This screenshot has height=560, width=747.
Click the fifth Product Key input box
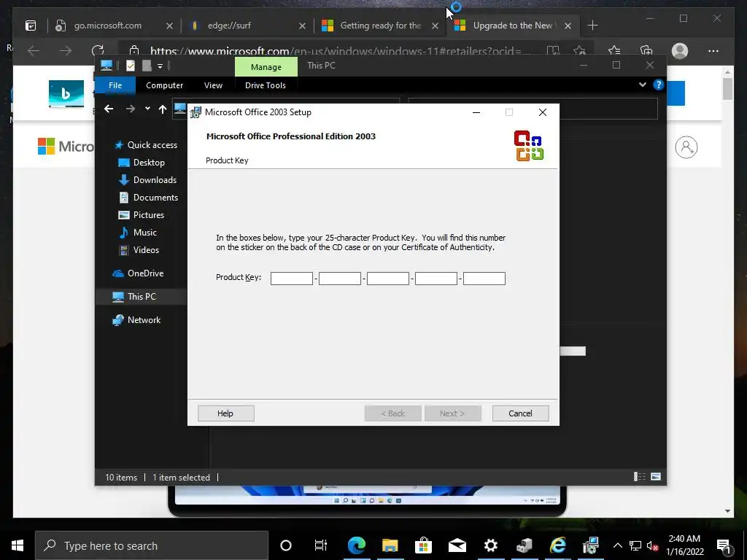tap(484, 278)
